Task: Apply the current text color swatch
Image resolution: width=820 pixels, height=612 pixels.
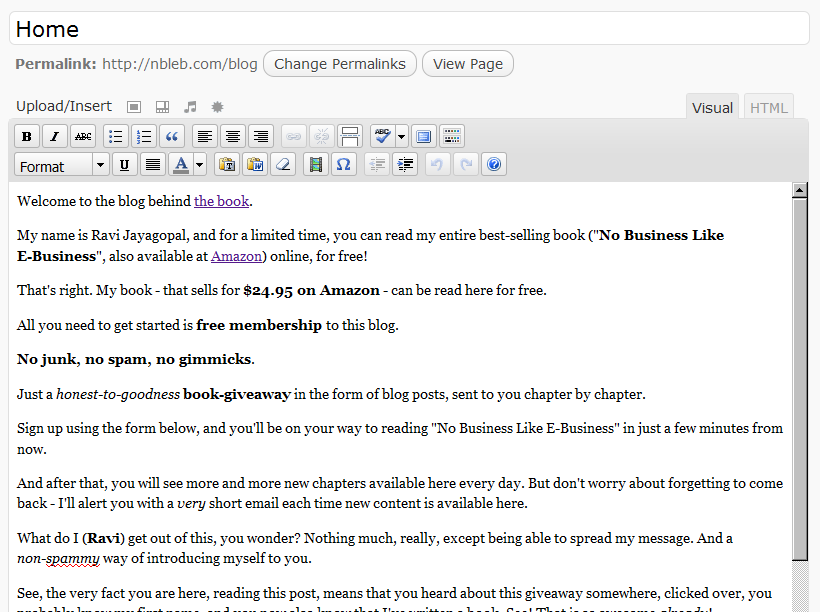Action: tap(181, 165)
